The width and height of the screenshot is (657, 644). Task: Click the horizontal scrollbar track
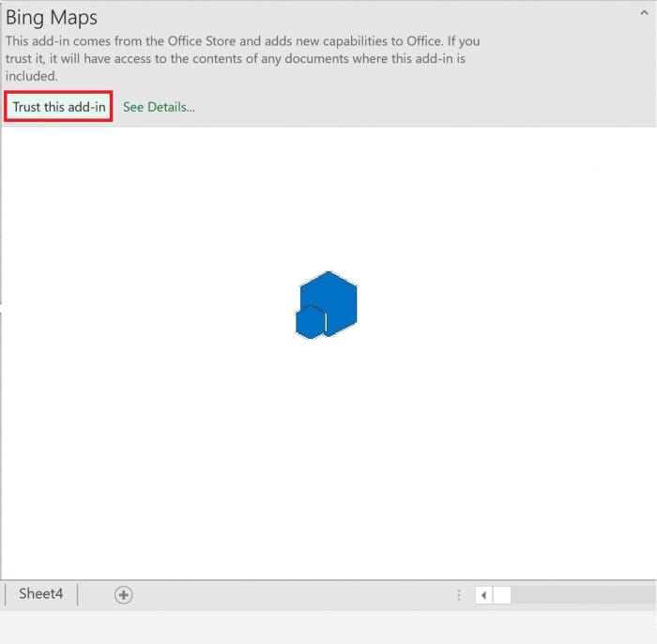583,595
